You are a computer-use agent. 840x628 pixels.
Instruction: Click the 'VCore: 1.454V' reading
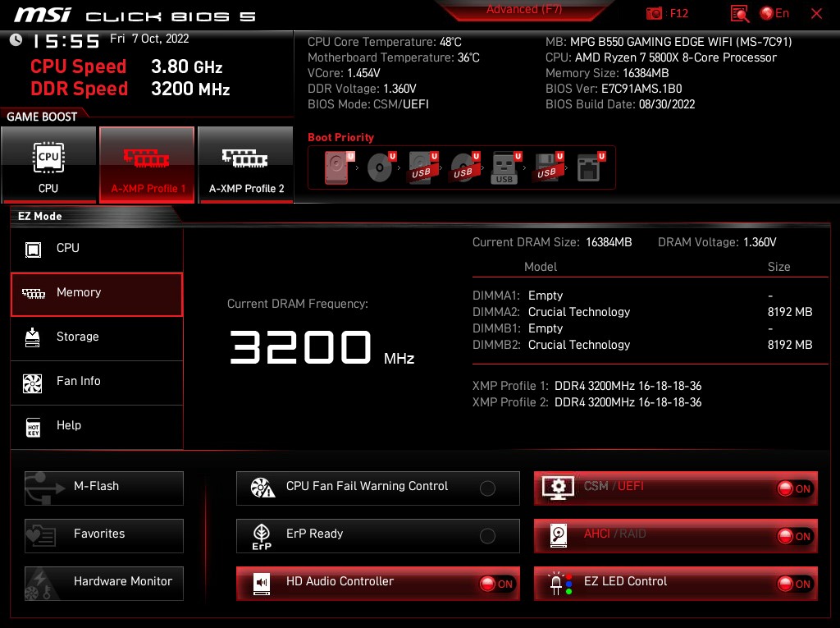click(x=344, y=73)
